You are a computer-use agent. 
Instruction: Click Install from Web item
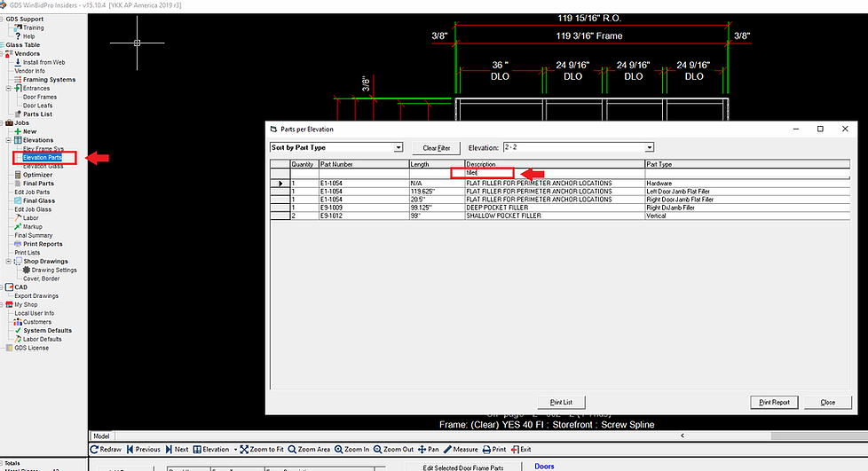click(43, 63)
